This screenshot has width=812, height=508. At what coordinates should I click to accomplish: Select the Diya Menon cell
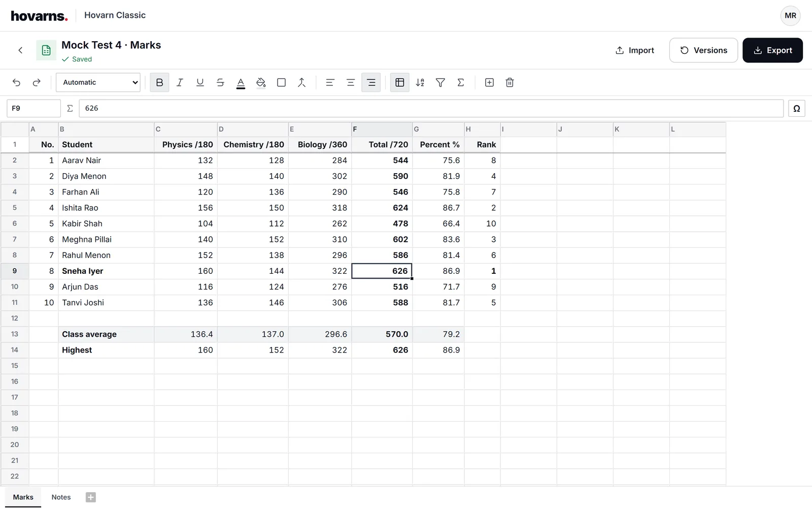106,176
